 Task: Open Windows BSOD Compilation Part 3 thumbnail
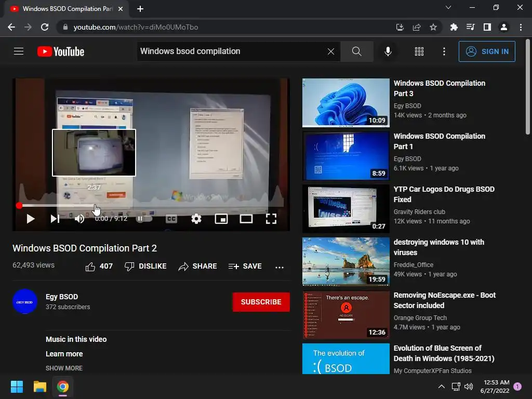click(345, 103)
